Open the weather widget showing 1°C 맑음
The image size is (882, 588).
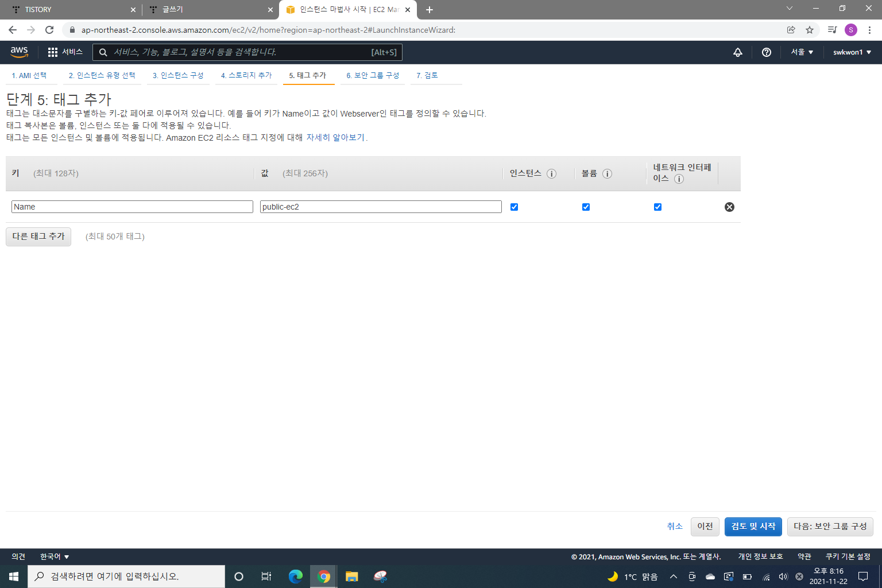coord(632,577)
